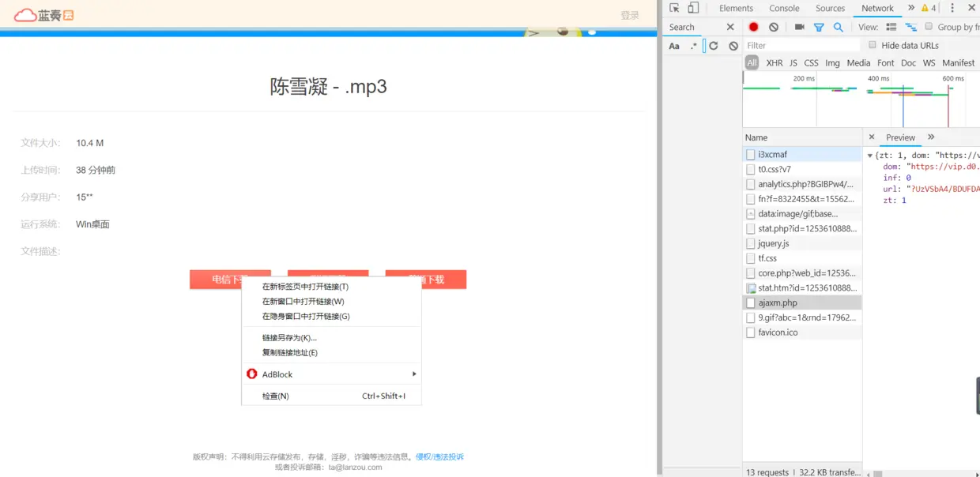Show more DevTools tabs with the chevron
This screenshot has width=980, height=477.
[x=910, y=8]
